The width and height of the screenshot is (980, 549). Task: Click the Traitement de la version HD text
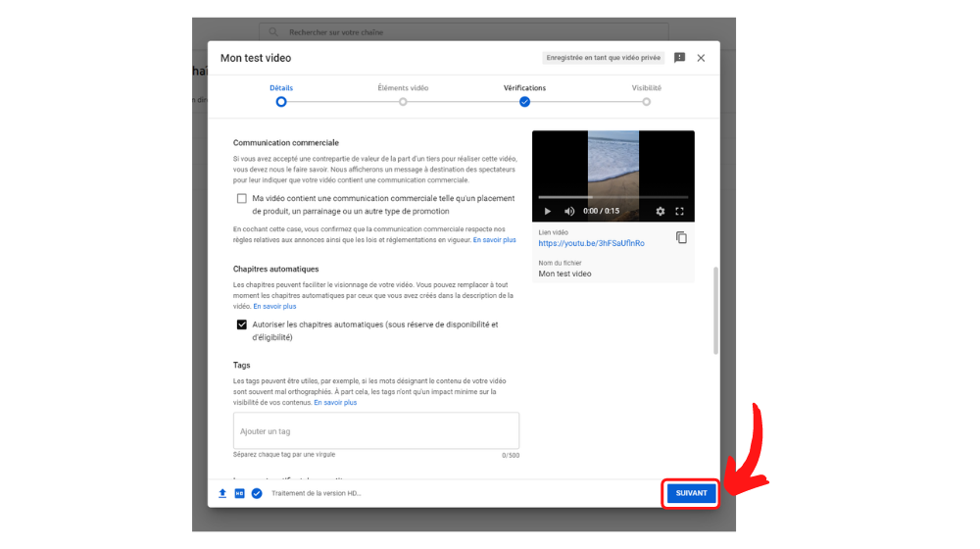coord(317,493)
